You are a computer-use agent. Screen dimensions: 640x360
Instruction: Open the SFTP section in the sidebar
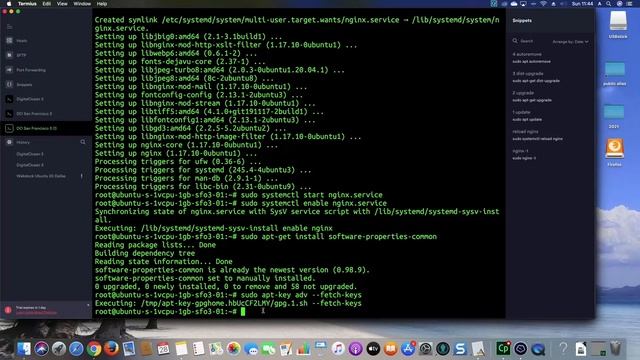[21, 55]
